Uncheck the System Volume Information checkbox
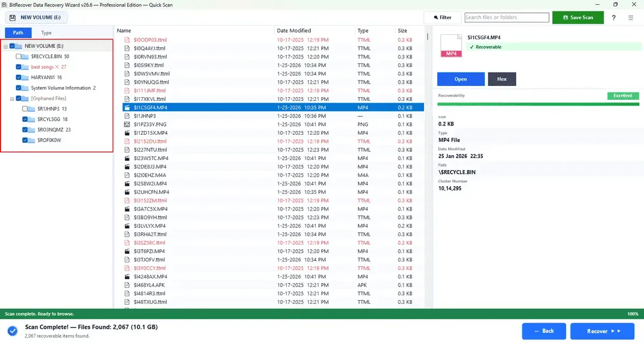The image size is (644, 343). (19, 87)
